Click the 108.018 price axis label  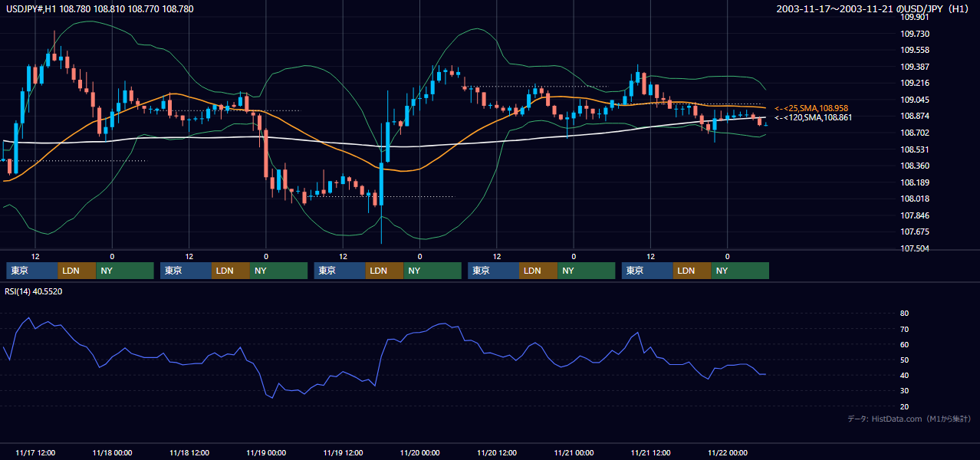pos(915,199)
